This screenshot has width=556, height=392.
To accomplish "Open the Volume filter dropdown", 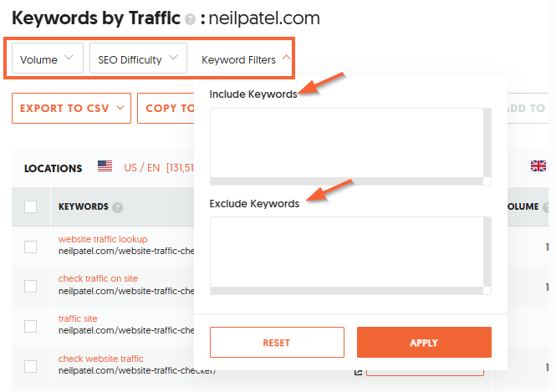I will pos(47,59).
